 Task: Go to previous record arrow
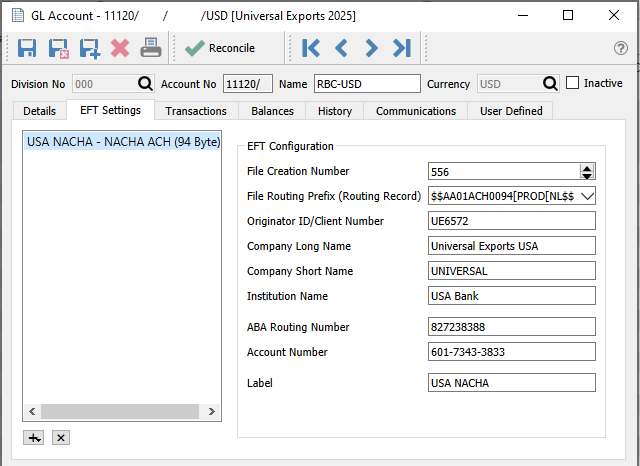341,48
